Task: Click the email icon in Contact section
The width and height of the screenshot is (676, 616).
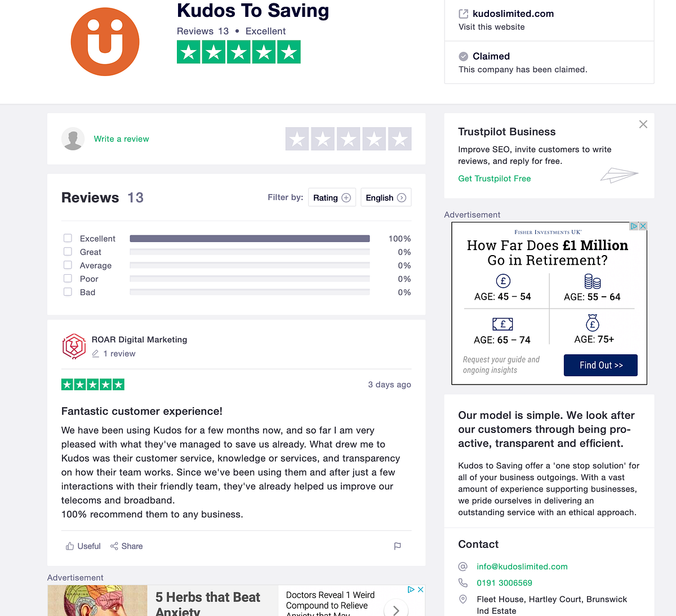Action: click(462, 566)
